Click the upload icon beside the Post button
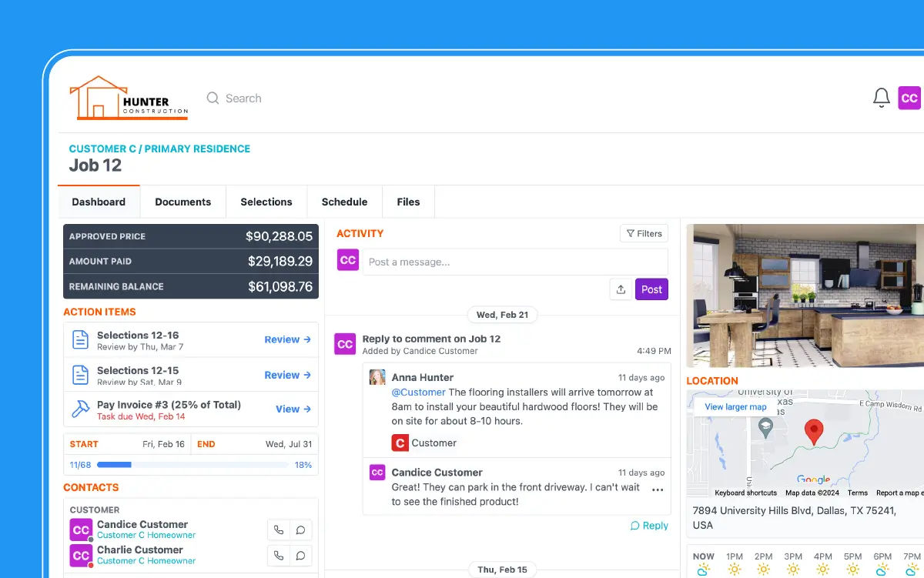The height and width of the screenshot is (578, 924). [621, 289]
